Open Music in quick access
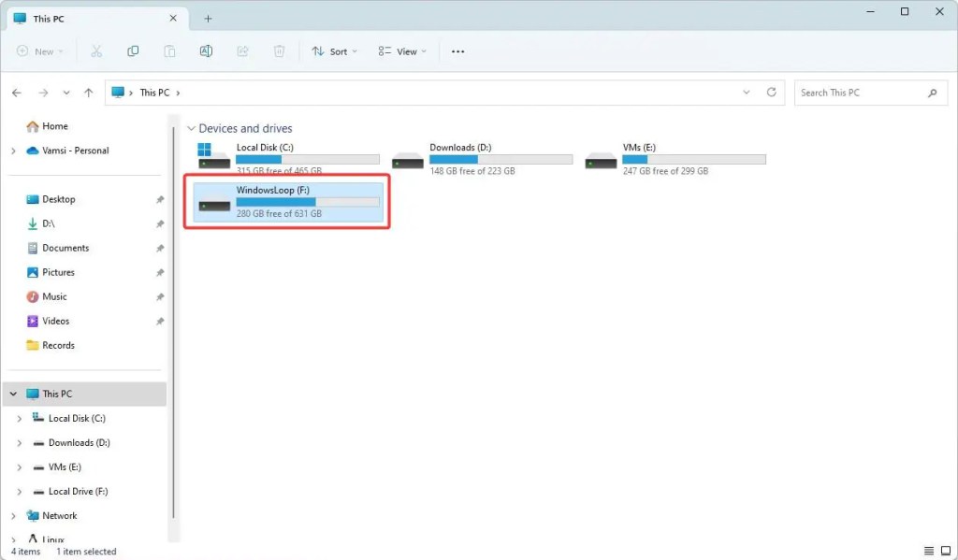Image resolution: width=958 pixels, height=560 pixels. (x=47, y=296)
